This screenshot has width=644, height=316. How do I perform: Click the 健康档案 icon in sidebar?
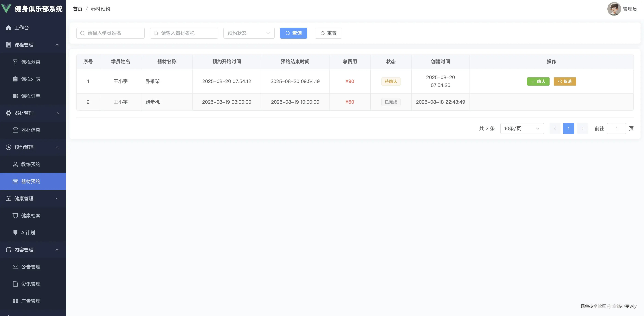click(15, 216)
